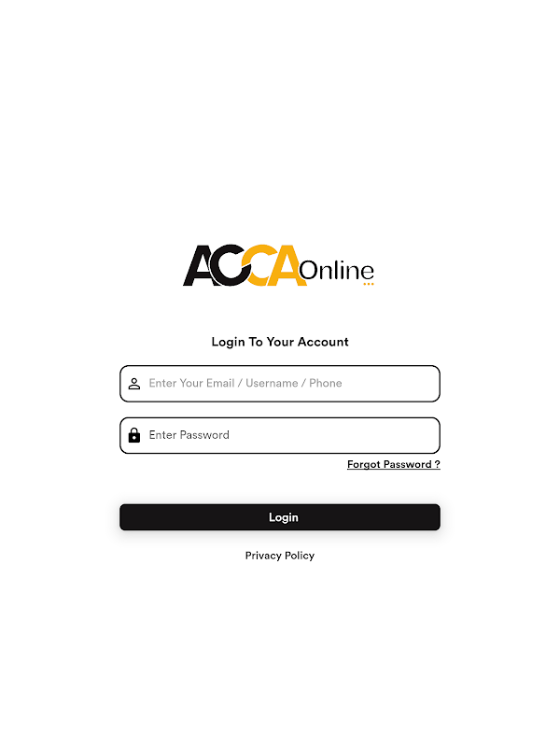Screen dimensions: 560x747
Task: Click the 'Login To Your Account' heading
Action: [x=280, y=342]
